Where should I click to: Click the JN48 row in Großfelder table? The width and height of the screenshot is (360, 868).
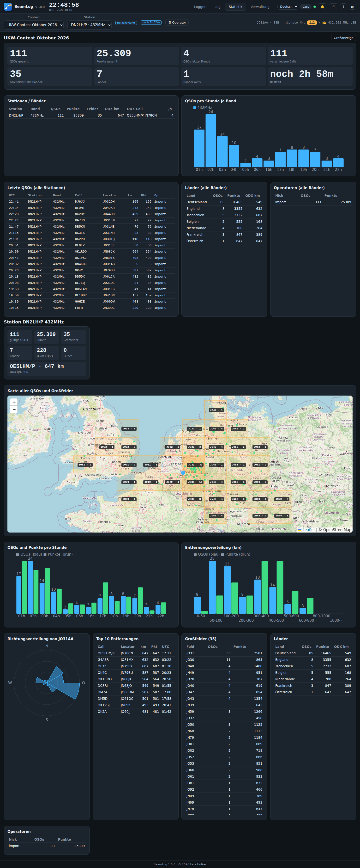click(224, 666)
